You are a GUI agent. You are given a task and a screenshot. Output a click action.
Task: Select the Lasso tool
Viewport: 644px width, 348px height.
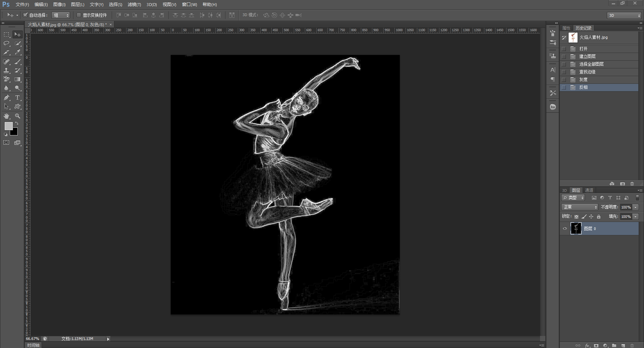click(6, 43)
